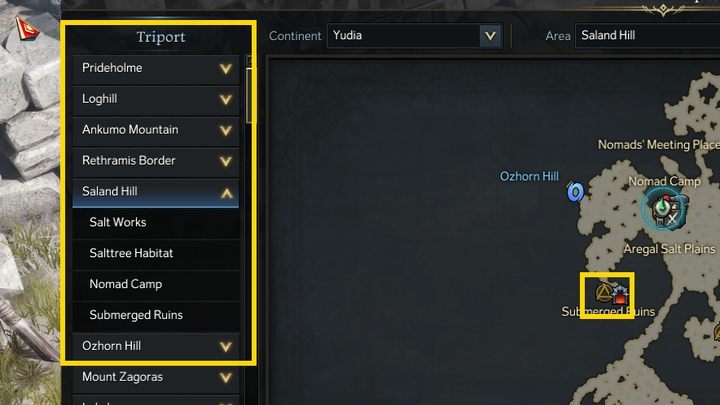Viewport: 720px width, 405px height.
Task: Expand the Prideholme triport list
Action: tap(226, 69)
